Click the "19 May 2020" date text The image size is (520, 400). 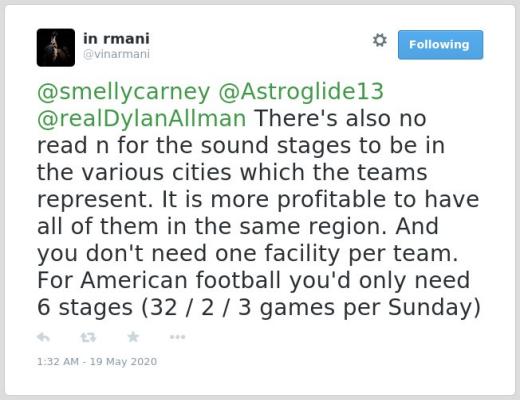coord(123,361)
